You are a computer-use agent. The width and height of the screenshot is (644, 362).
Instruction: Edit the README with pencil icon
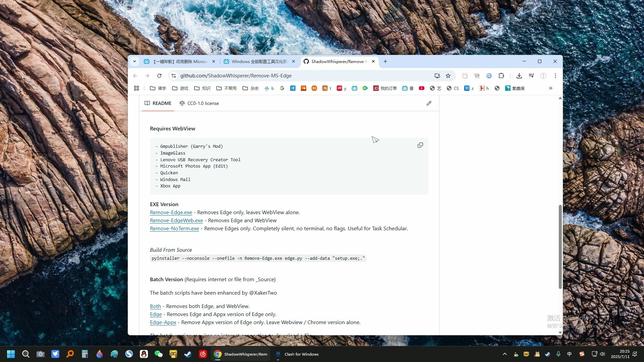429,103
